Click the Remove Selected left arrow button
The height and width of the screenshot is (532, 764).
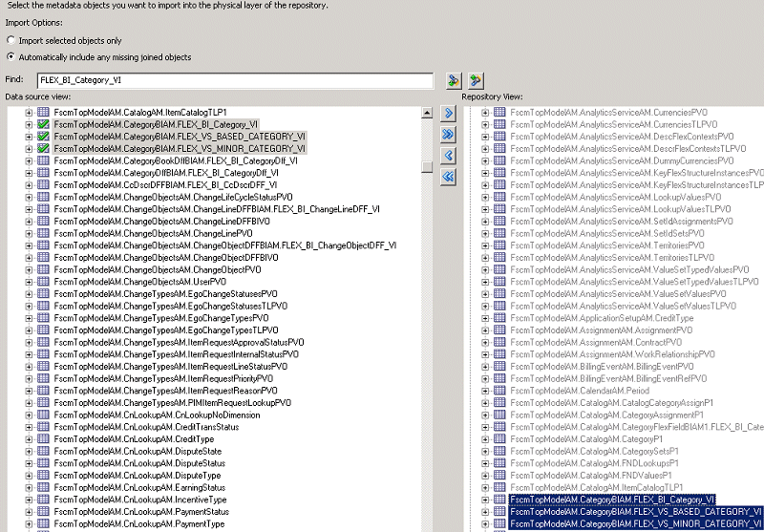(x=448, y=156)
